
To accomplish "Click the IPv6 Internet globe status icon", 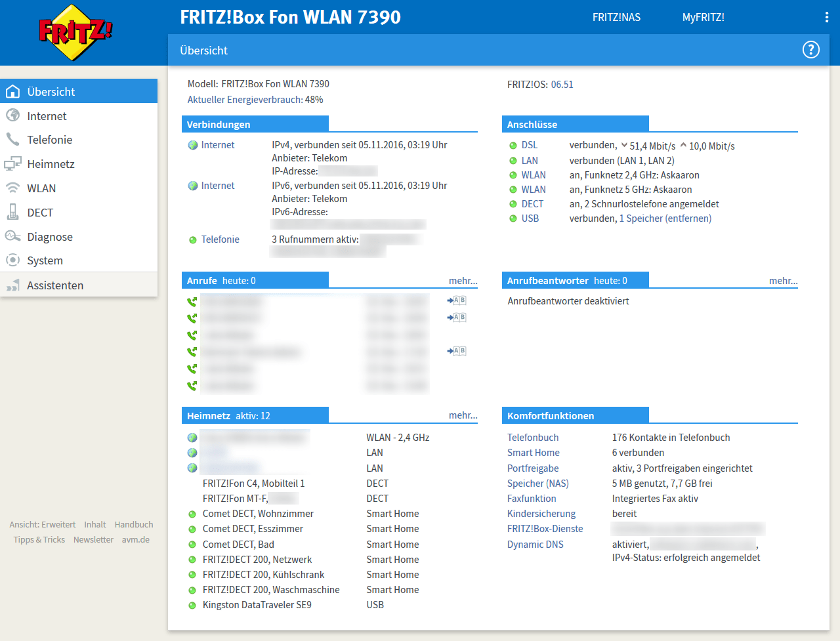I will click(x=193, y=186).
